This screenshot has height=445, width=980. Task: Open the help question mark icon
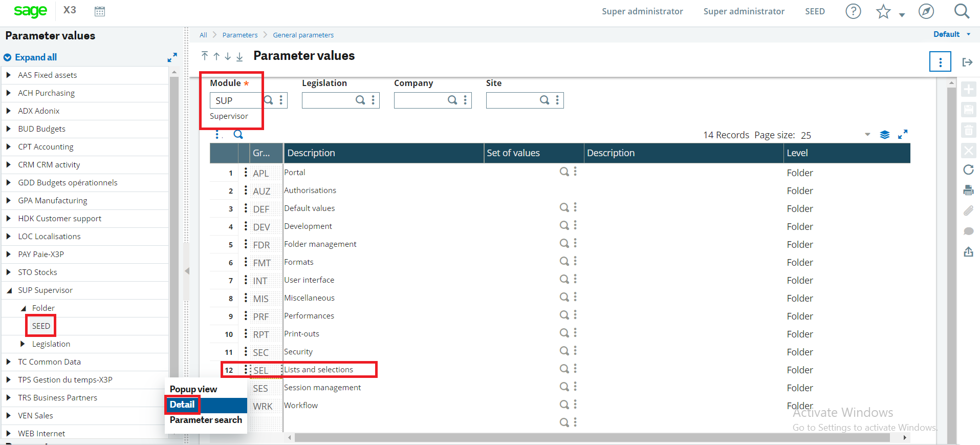[x=853, y=11]
